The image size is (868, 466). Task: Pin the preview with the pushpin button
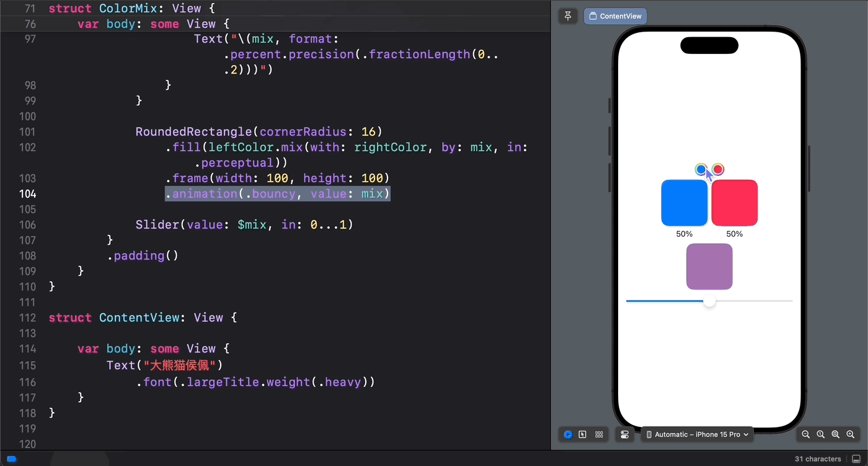coord(568,16)
